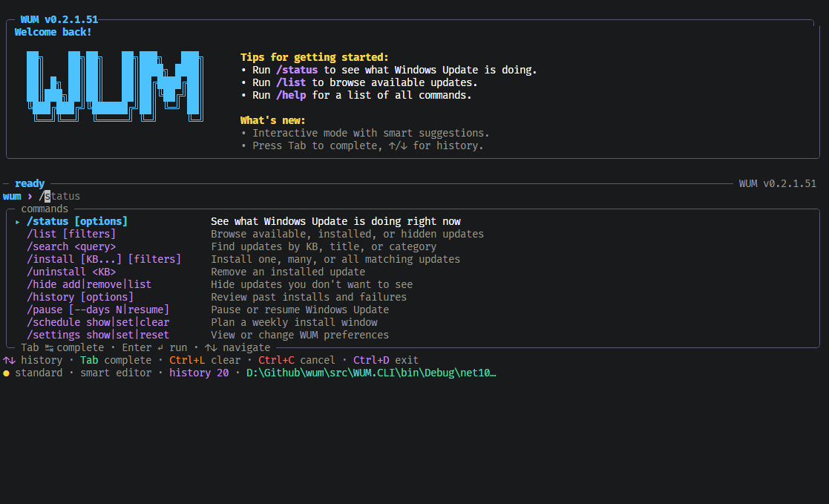The width and height of the screenshot is (829, 504).
Task: Click /help in the getting started tips
Action: 292,95
